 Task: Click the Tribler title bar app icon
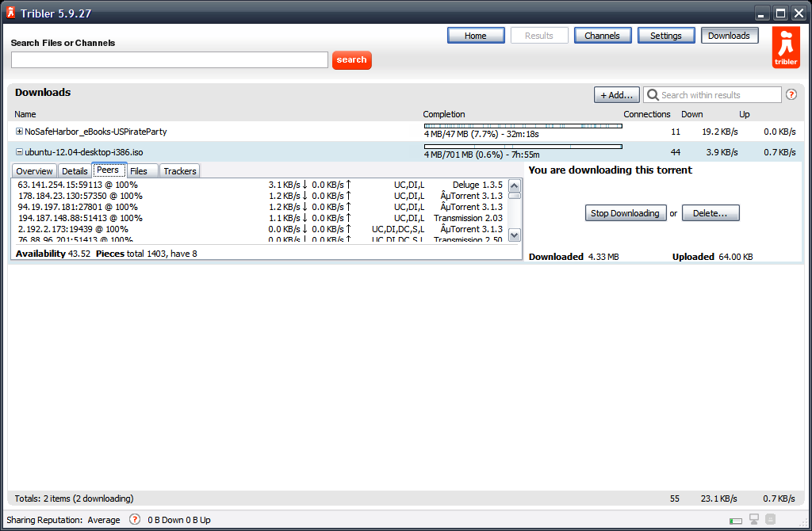10,13
